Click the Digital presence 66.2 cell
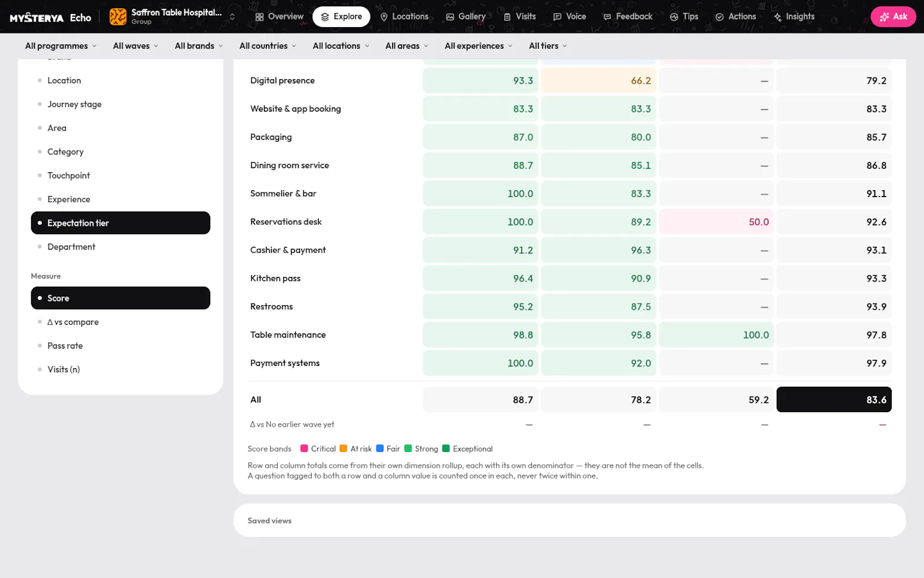 point(598,80)
